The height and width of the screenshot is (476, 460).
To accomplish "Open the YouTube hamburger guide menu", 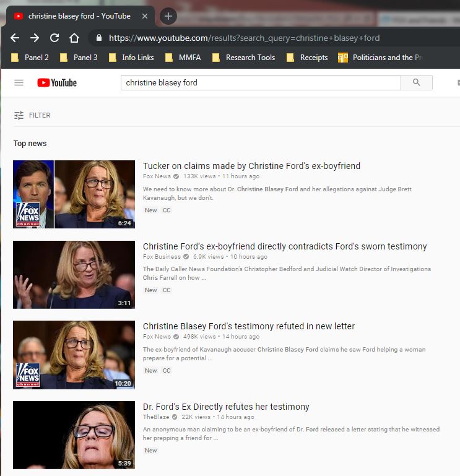I will click(x=19, y=82).
